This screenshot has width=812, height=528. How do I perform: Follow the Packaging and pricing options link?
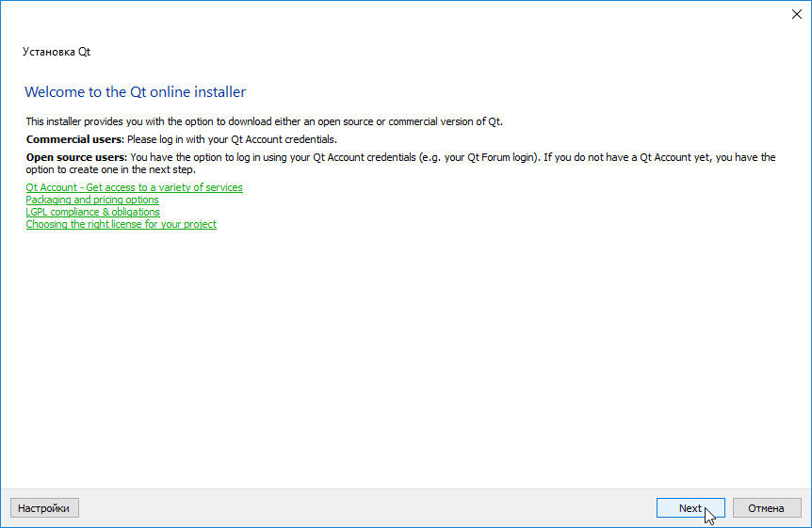click(92, 200)
